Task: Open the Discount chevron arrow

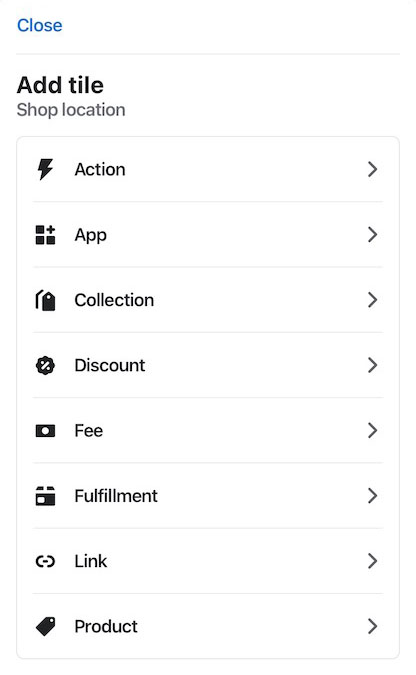Action: point(373,365)
